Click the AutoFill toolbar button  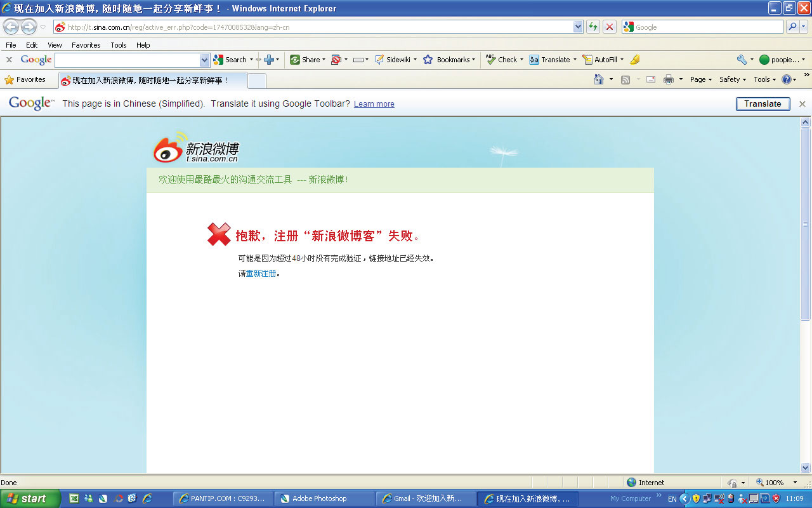[602, 60]
